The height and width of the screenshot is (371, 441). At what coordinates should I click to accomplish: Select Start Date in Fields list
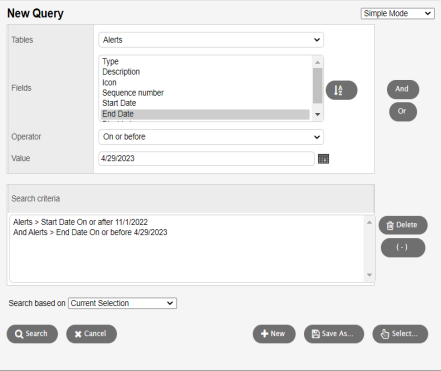click(x=119, y=103)
